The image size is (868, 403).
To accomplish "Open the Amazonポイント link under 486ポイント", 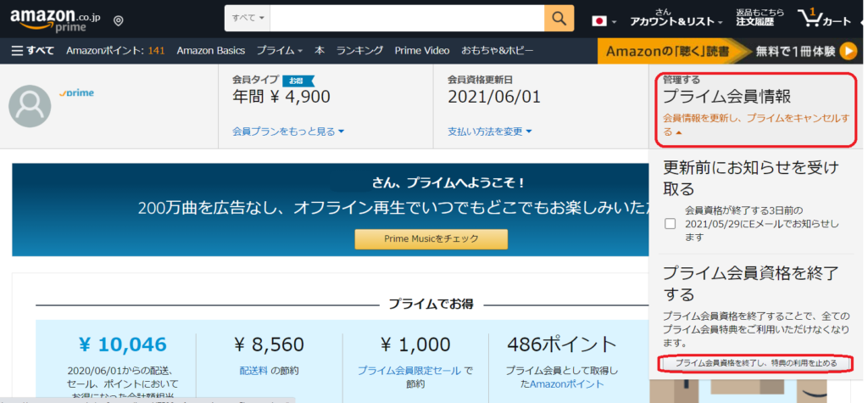I will [567, 384].
